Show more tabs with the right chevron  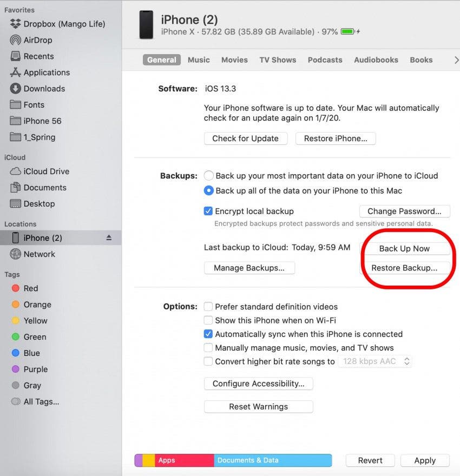(x=456, y=60)
